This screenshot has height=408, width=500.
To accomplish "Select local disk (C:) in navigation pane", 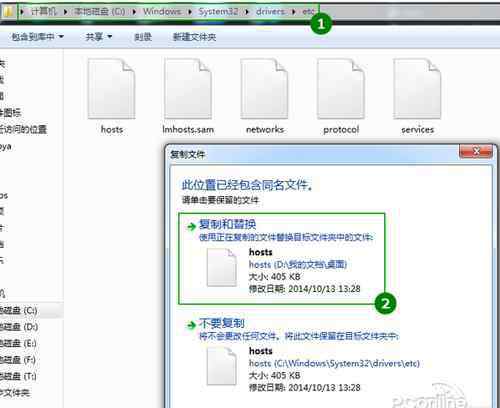I will pos(19,310).
